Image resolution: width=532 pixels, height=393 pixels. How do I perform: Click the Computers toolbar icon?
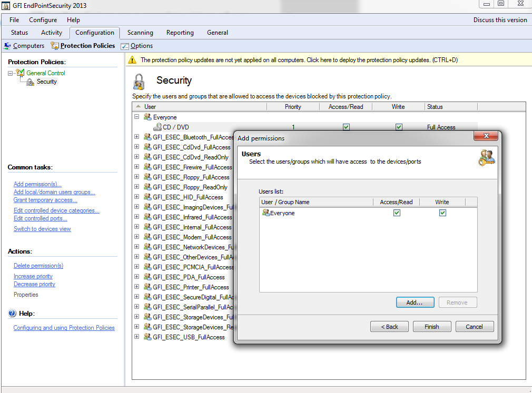7,45
